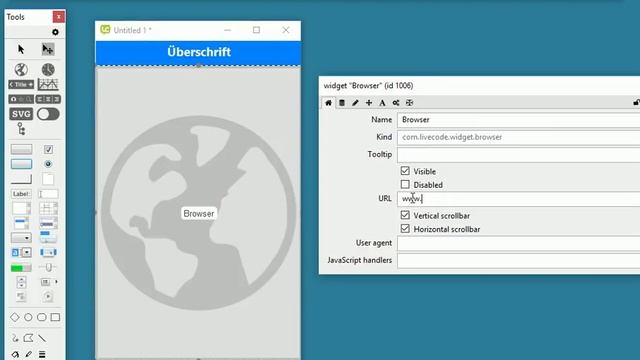Open the pencil (colors) inspector tab

click(x=355, y=103)
